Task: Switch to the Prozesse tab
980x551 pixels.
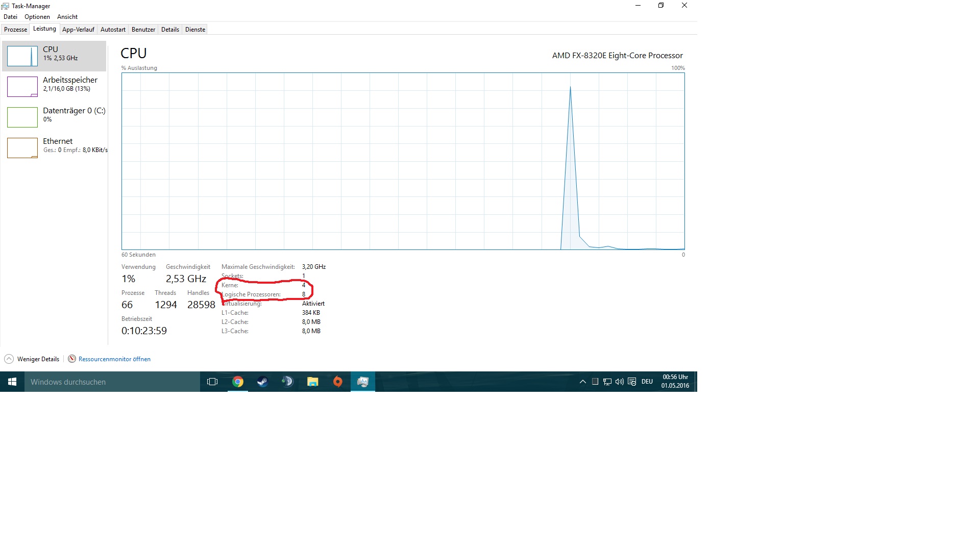Action: 15,30
